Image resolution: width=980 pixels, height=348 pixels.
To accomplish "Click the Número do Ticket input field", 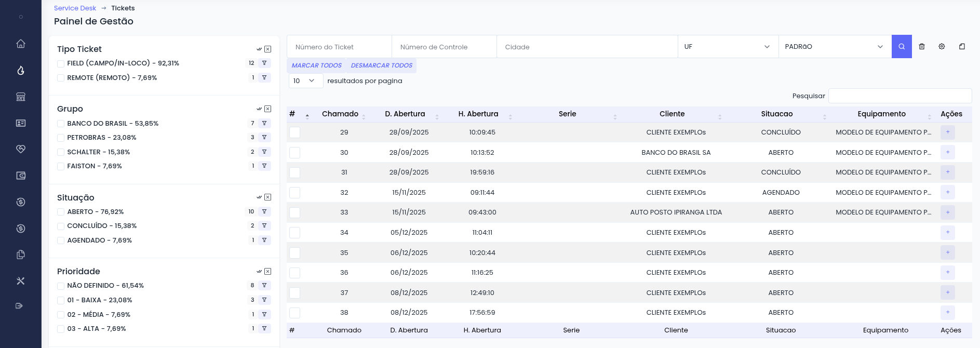I will tap(339, 47).
